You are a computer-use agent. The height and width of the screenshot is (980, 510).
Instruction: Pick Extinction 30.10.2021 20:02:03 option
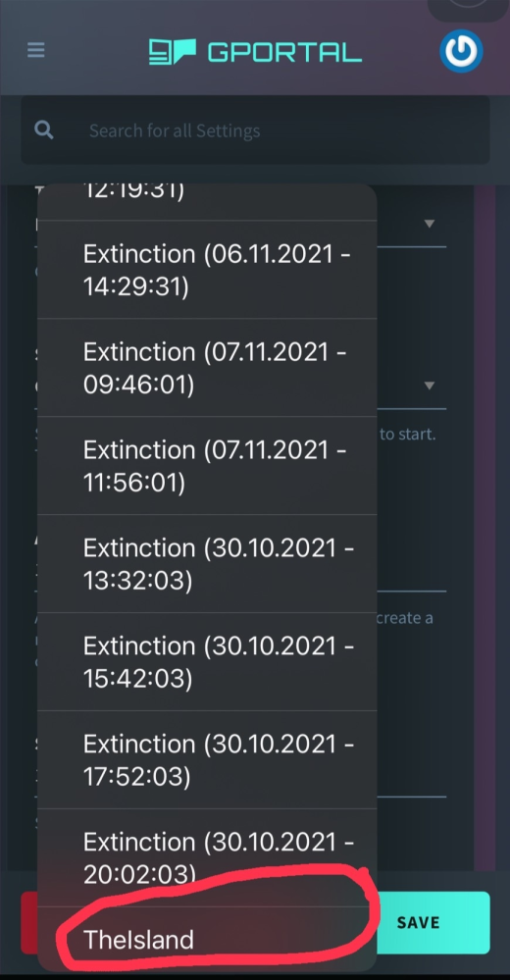[x=207, y=857]
